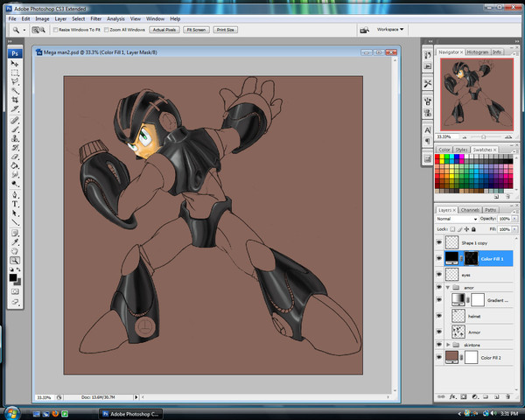The height and width of the screenshot is (420, 525).
Task: Select the Type tool
Action: pyautogui.click(x=15, y=204)
